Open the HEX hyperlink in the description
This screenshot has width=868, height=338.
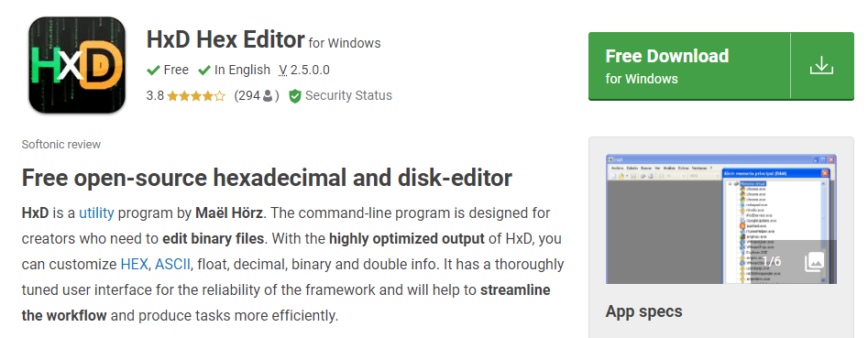click(x=134, y=264)
